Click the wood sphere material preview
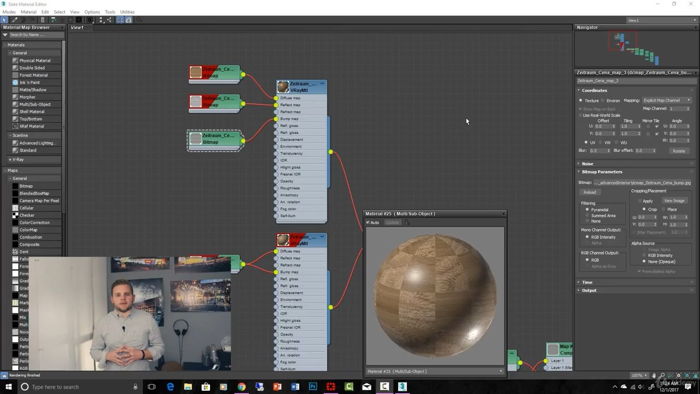The image size is (700, 394). click(x=435, y=295)
